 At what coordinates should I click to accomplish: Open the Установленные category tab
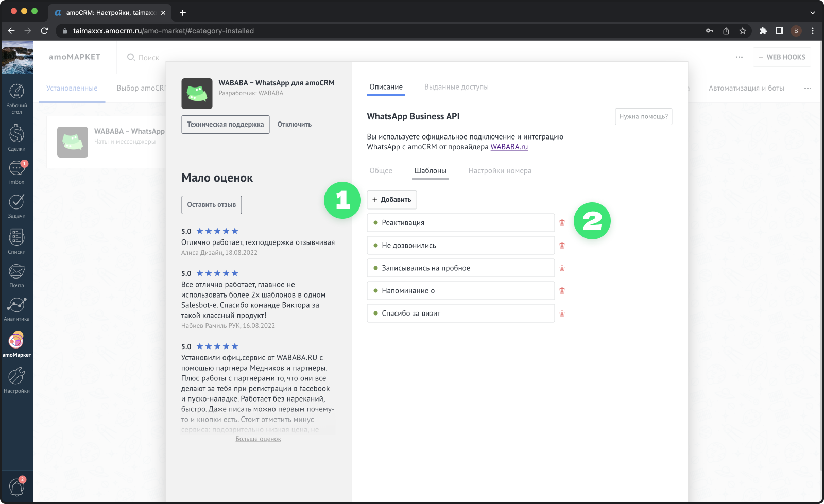(72, 88)
